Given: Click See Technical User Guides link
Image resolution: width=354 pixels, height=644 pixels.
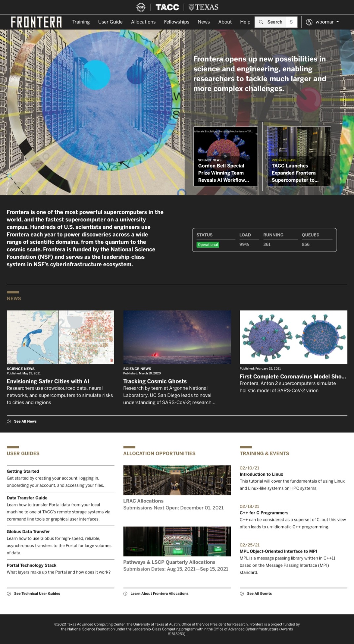Looking at the screenshot, I should click(37, 594).
